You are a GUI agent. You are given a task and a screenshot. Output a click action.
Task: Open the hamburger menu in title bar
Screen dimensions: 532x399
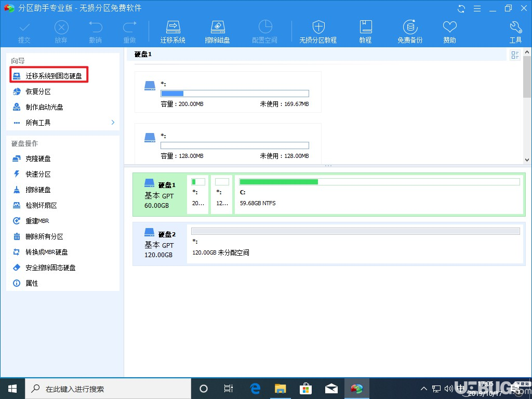pyautogui.click(x=477, y=8)
